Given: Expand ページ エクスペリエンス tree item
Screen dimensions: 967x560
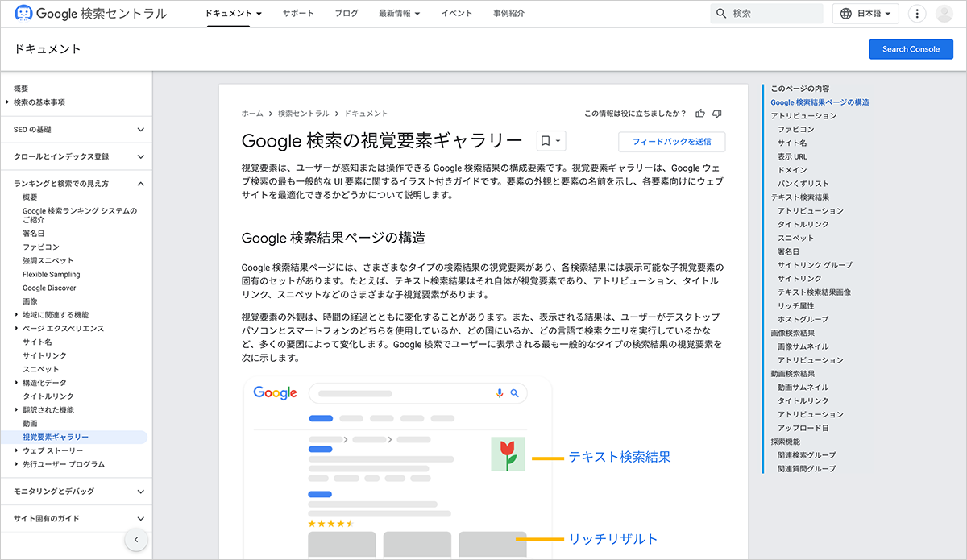Looking at the screenshot, I should [17, 329].
